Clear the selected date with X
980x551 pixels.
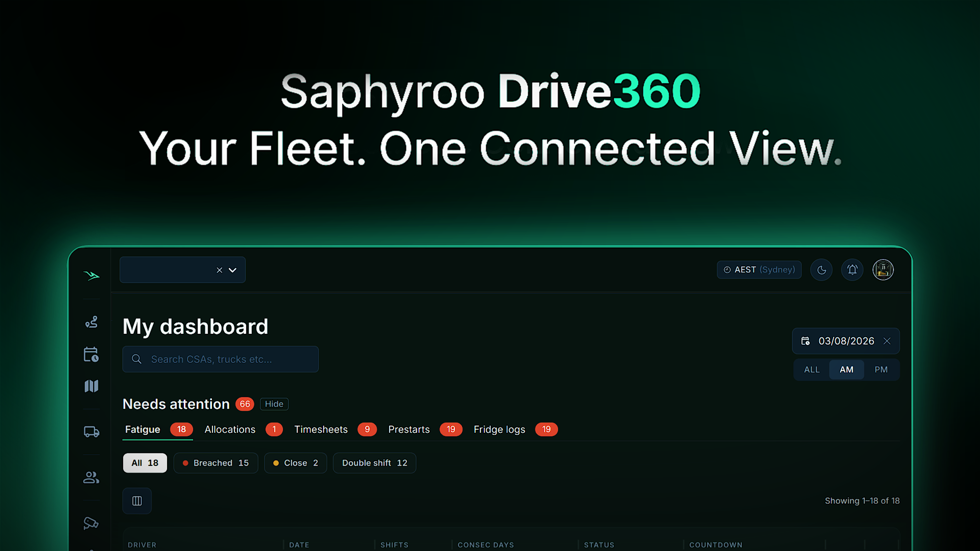click(x=887, y=341)
